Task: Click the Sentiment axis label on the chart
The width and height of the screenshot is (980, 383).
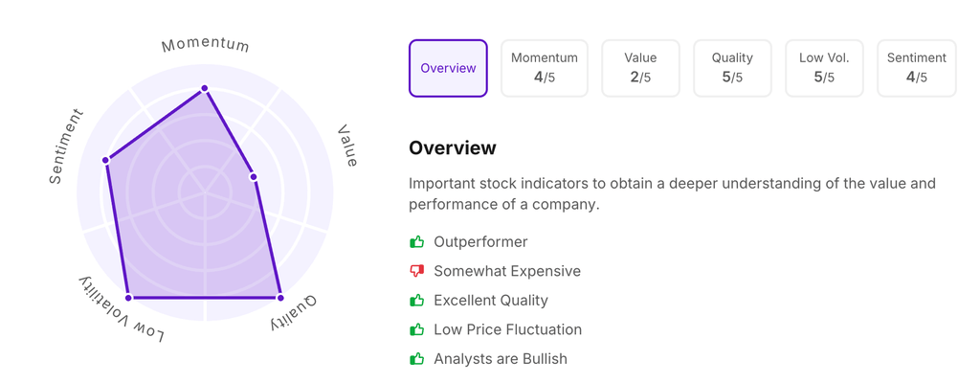Action: coord(67,146)
